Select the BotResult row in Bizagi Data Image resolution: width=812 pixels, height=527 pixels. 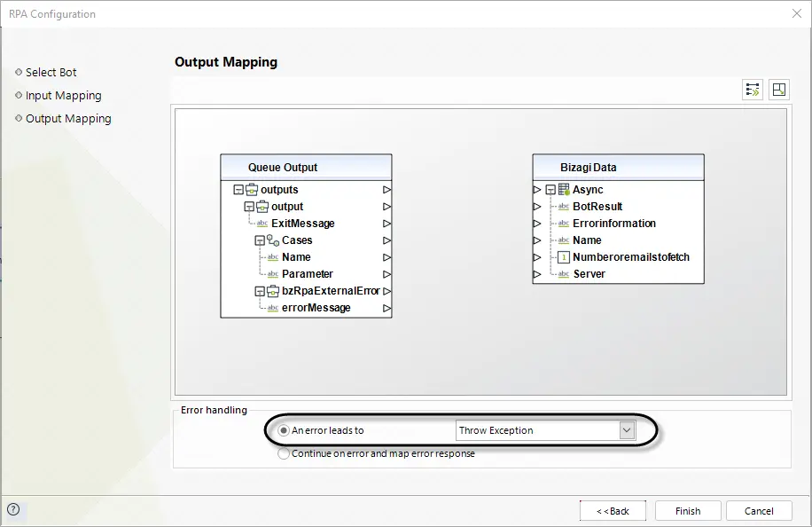(x=619, y=206)
